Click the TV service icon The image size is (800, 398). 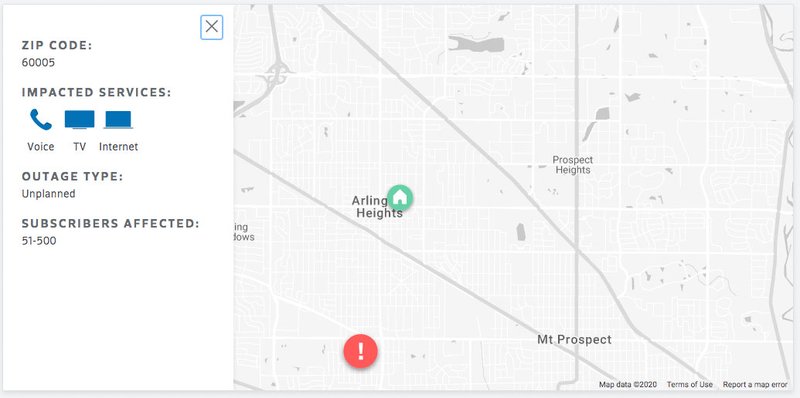[x=80, y=119]
